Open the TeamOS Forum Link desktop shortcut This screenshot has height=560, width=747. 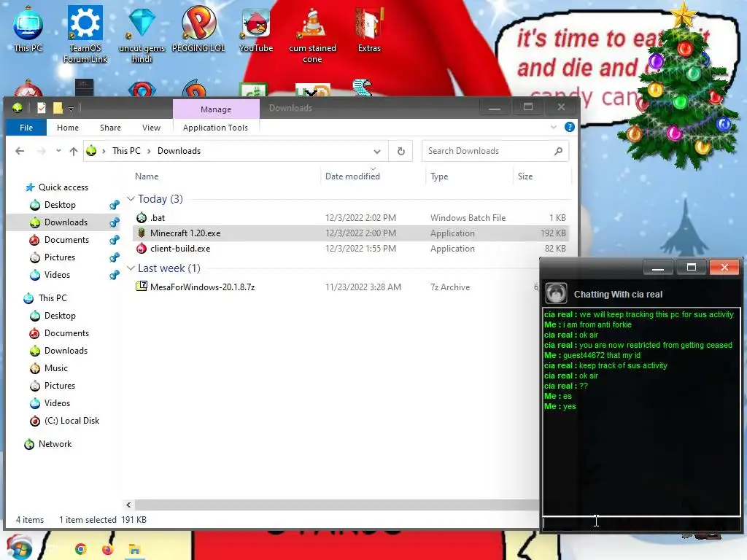pyautogui.click(x=85, y=34)
